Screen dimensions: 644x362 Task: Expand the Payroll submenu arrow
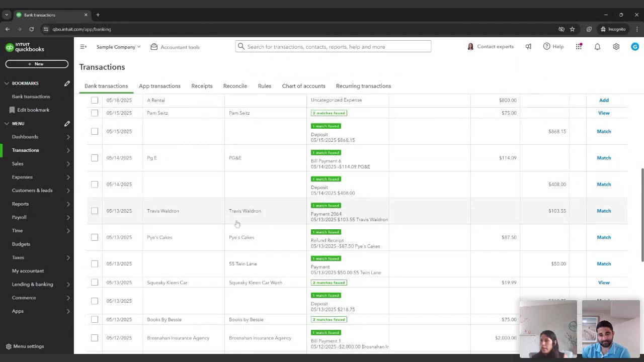pyautogui.click(x=68, y=217)
